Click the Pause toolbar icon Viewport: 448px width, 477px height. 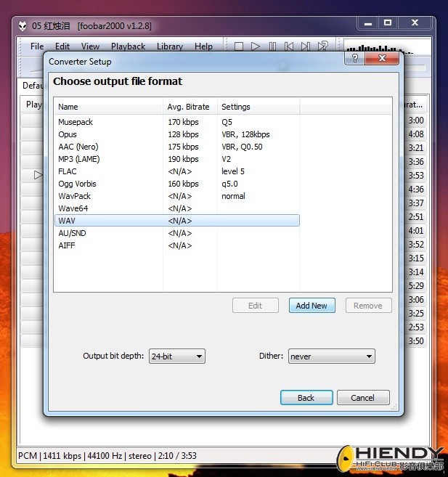[x=272, y=46]
